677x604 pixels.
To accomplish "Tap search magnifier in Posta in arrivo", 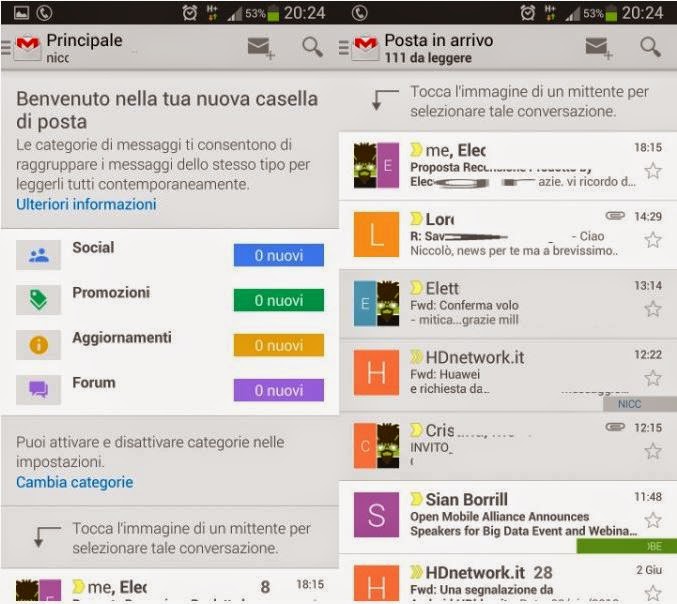I will coord(651,47).
